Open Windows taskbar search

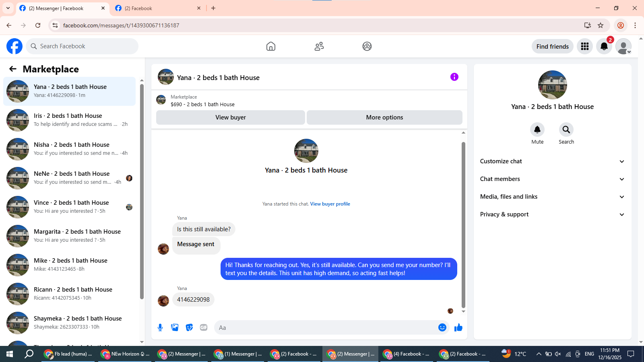(x=29, y=354)
